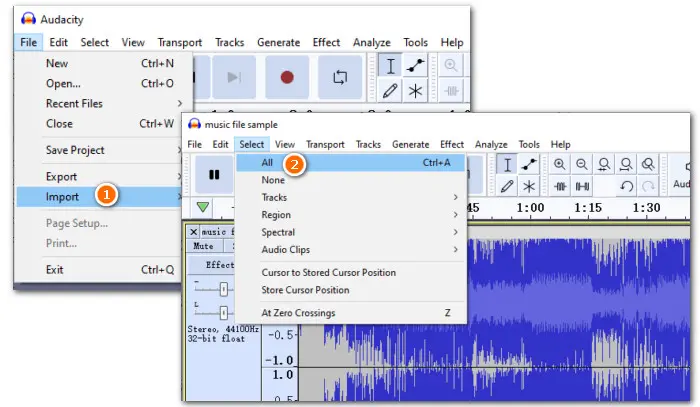Choose None in the Select menu
The image size is (700, 407).
(x=351, y=180)
